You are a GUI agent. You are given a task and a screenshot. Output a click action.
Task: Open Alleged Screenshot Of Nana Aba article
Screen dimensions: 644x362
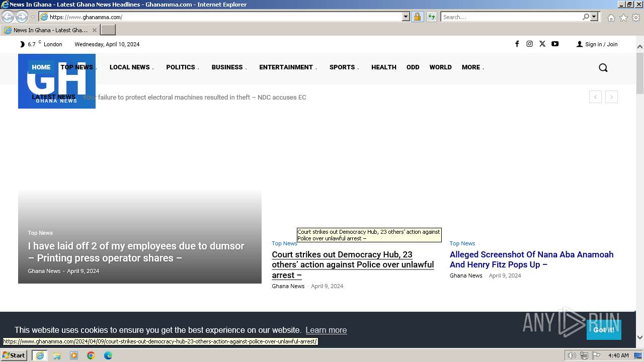tap(531, 259)
